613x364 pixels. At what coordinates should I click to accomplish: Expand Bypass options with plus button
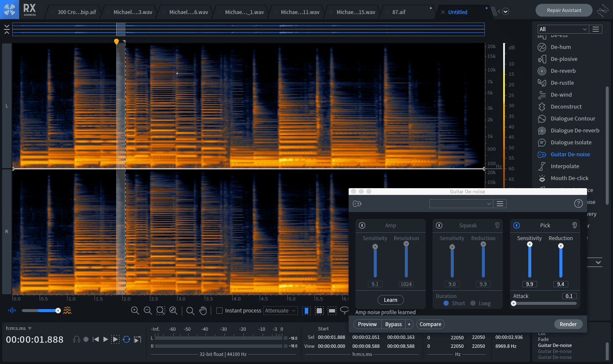(409, 324)
